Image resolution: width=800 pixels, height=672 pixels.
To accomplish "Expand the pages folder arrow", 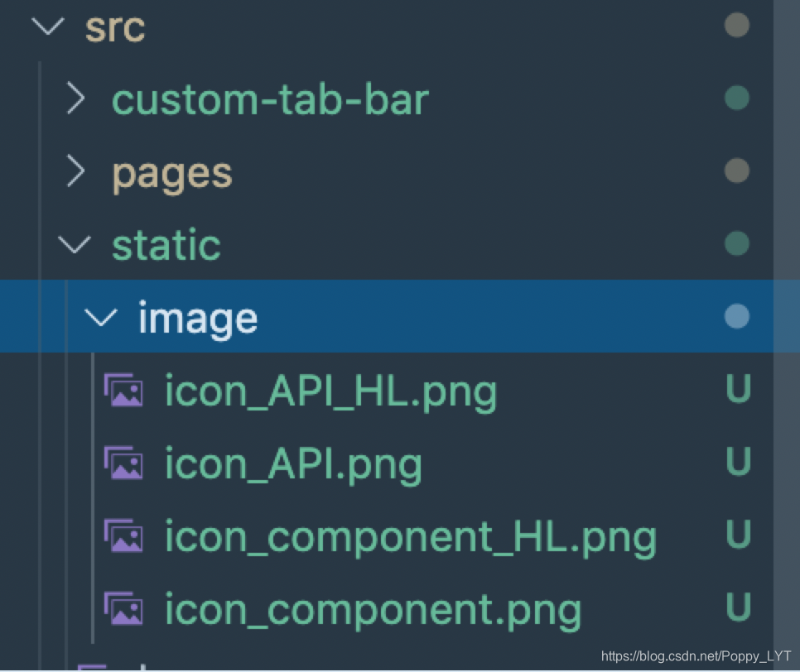I will 75,171.
